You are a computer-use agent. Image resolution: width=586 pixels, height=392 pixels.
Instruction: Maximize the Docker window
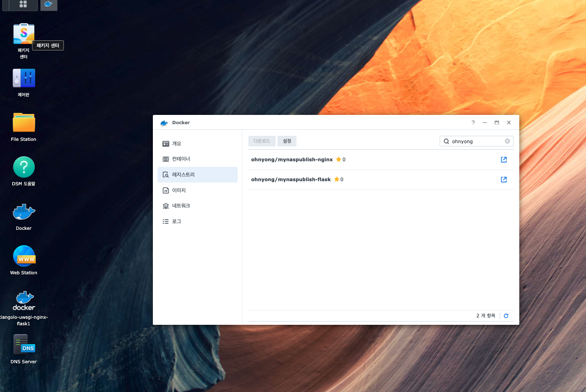(497, 123)
